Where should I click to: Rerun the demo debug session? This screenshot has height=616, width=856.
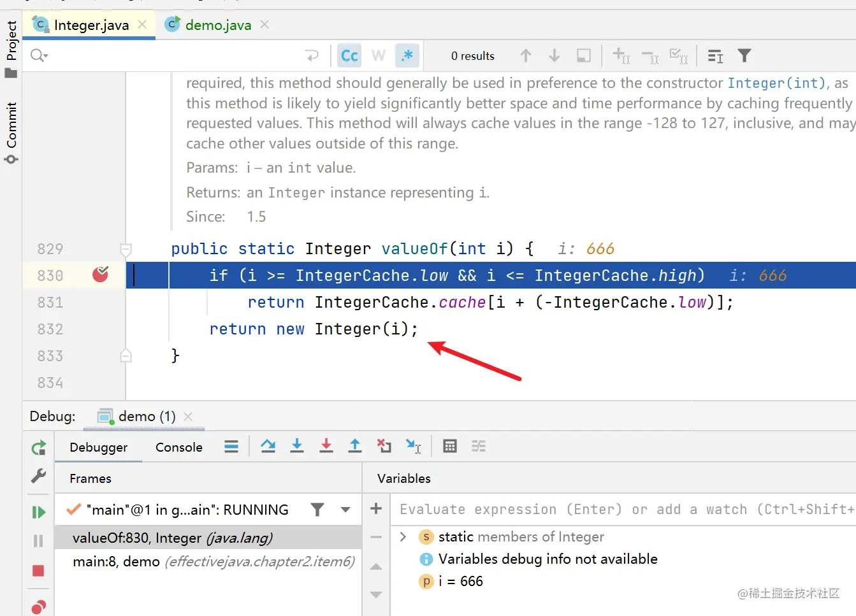coord(38,448)
